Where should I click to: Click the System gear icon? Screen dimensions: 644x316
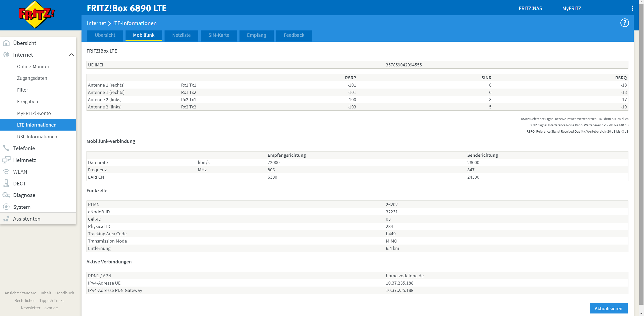pyautogui.click(x=6, y=207)
